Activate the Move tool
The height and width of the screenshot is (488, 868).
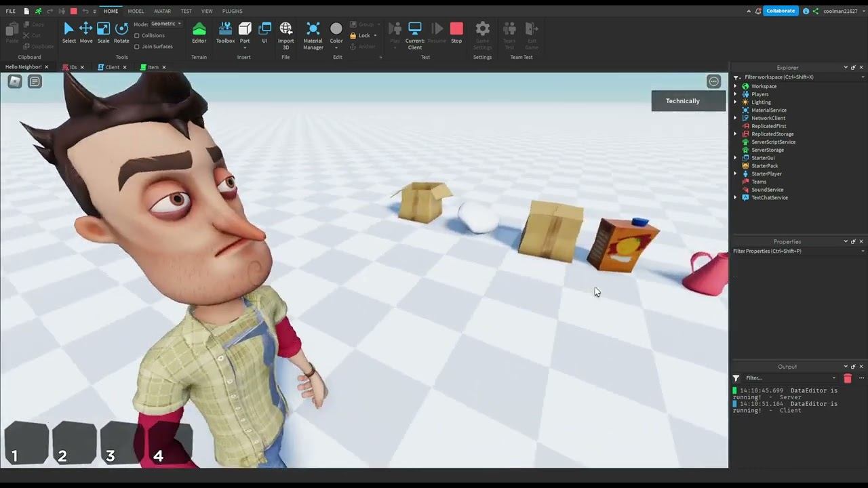point(86,33)
